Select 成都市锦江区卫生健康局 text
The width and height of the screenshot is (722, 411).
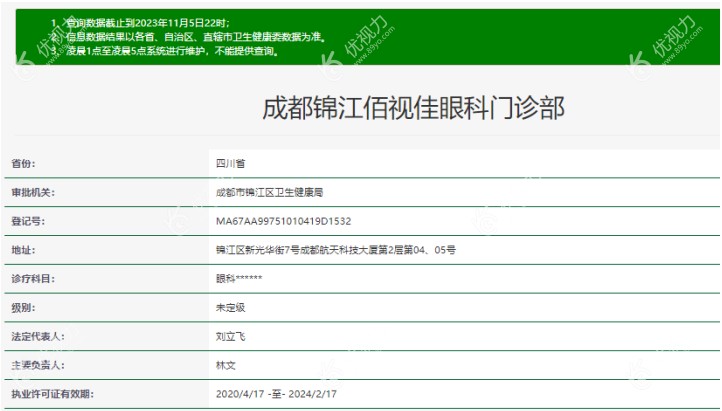point(269,192)
